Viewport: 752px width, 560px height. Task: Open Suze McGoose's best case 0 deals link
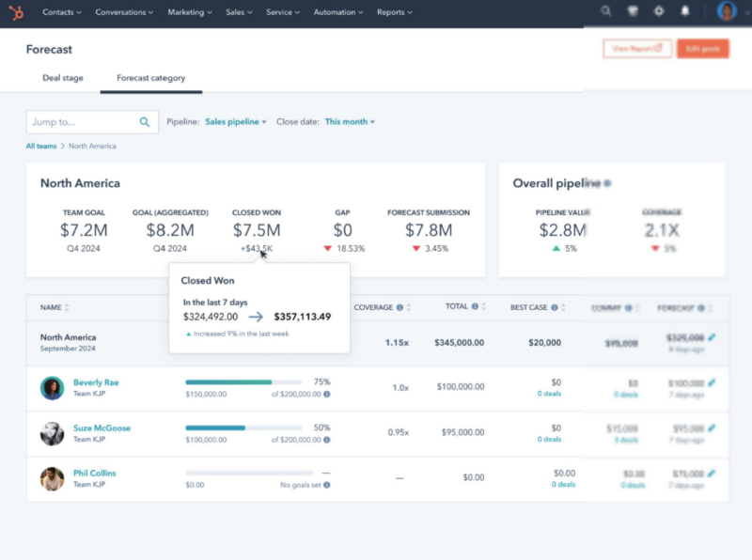[549, 439]
